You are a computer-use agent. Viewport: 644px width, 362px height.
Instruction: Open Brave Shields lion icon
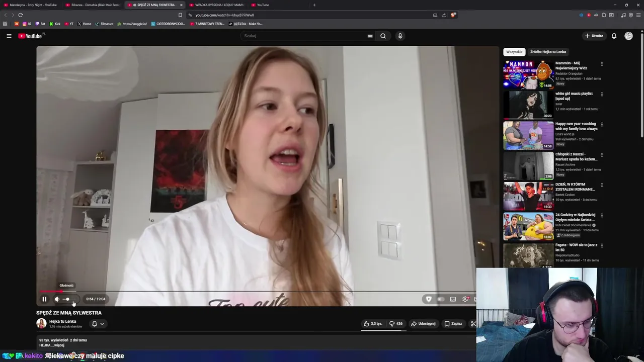(453, 15)
